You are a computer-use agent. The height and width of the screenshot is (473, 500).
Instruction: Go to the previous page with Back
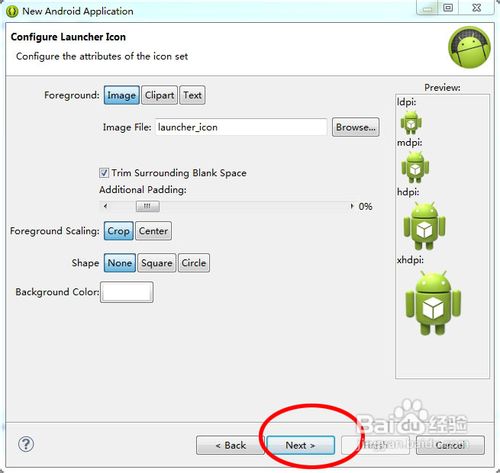pyautogui.click(x=230, y=445)
